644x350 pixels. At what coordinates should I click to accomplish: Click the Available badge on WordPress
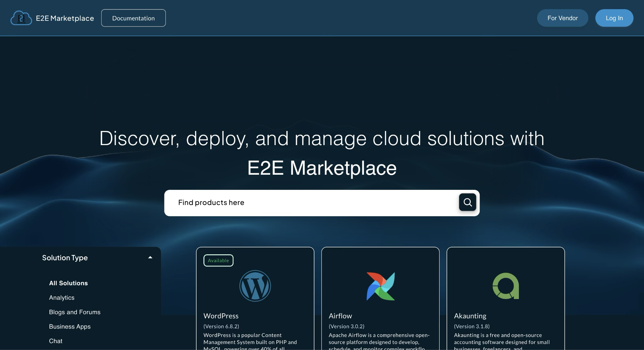click(218, 260)
